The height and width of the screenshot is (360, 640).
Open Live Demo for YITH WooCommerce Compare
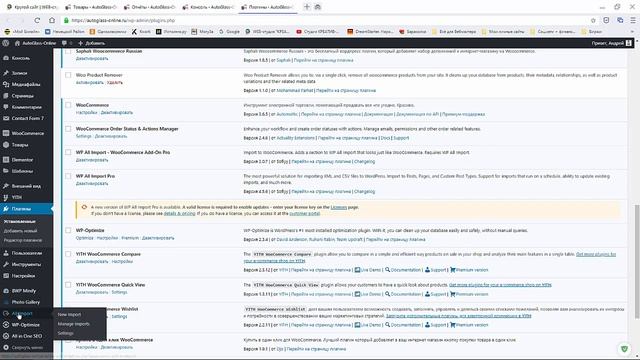click(x=368, y=270)
